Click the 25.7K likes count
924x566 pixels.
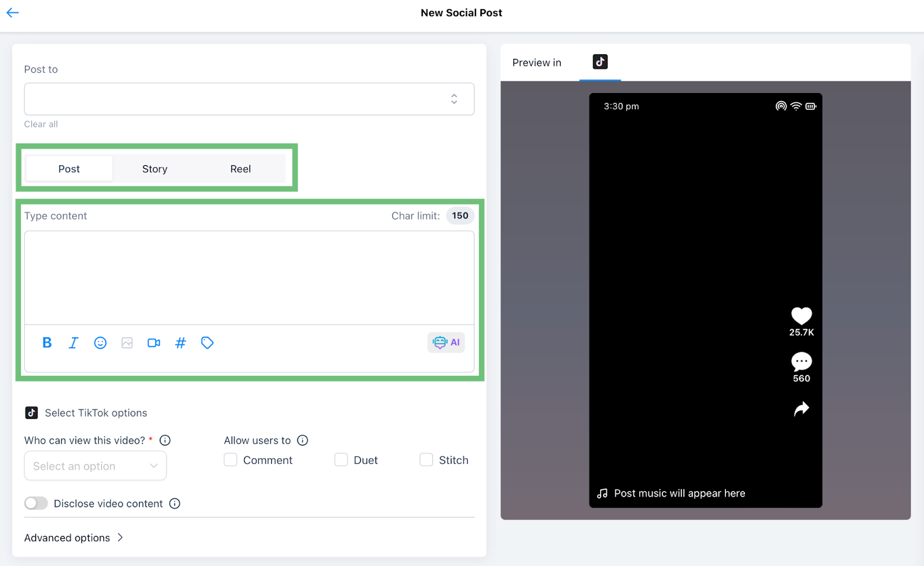pyautogui.click(x=802, y=332)
